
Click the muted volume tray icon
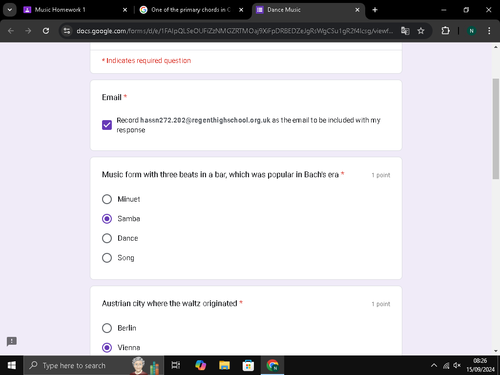coord(457,365)
